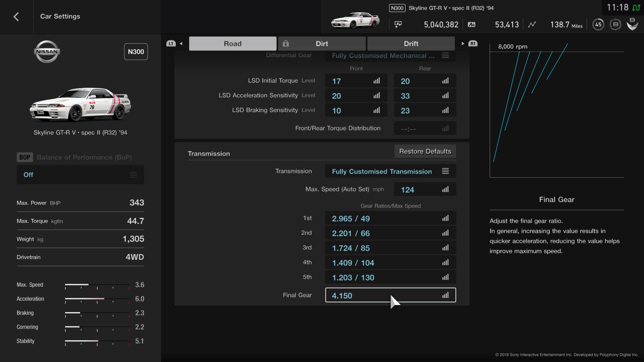The width and height of the screenshot is (644, 362).
Task: Click the Nissan logo emblem
Action: click(47, 52)
